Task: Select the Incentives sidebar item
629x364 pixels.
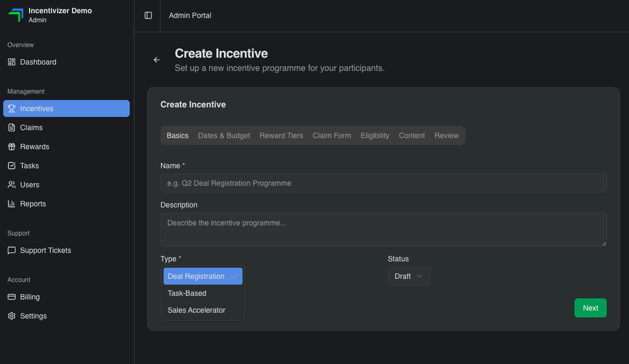Action: point(66,108)
